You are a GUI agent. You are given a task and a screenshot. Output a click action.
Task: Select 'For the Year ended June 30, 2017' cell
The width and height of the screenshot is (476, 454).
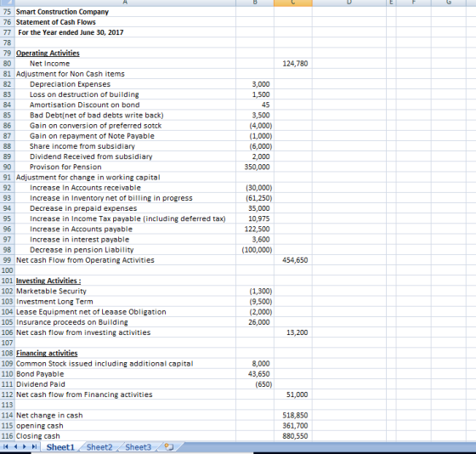click(125, 32)
